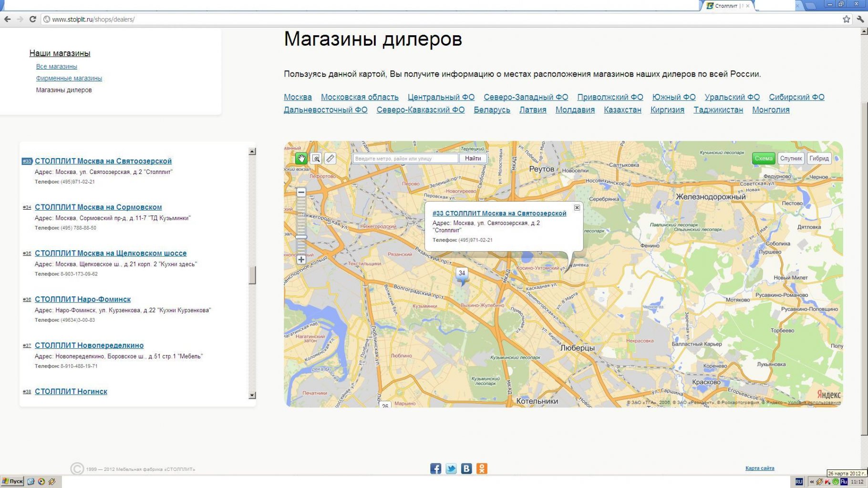Filter dealers by Сибирский ФО
The image size is (868, 488).
point(796,97)
